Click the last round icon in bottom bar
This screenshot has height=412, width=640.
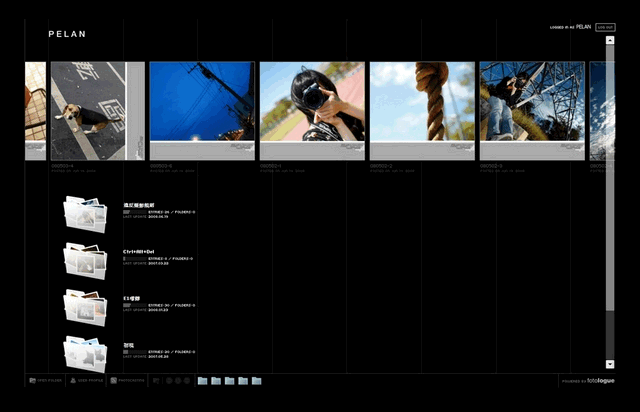coord(187,381)
